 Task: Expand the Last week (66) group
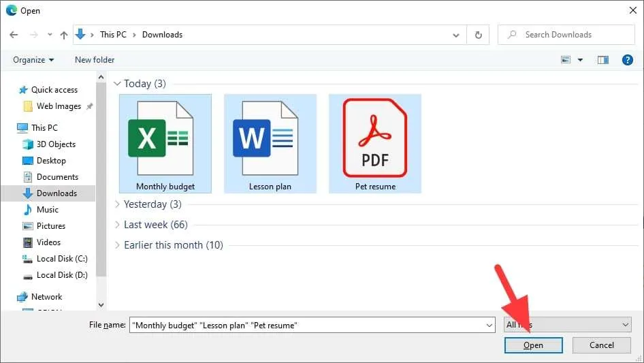click(117, 225)
